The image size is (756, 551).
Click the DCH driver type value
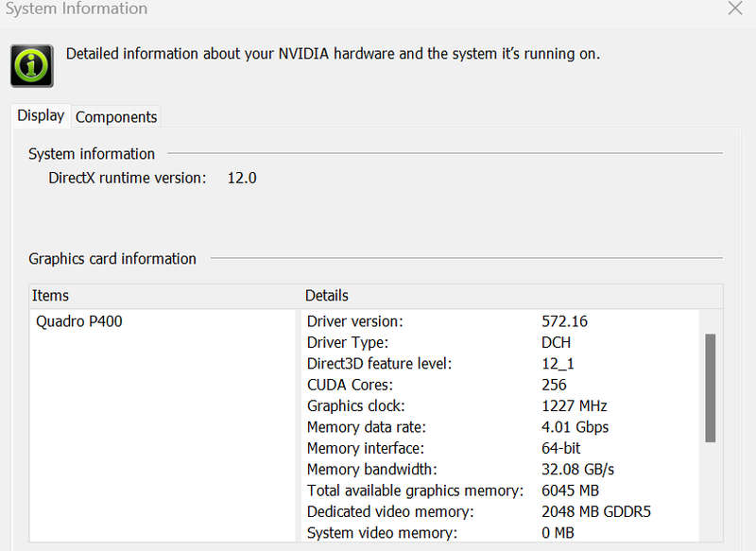tap(556, 342)
